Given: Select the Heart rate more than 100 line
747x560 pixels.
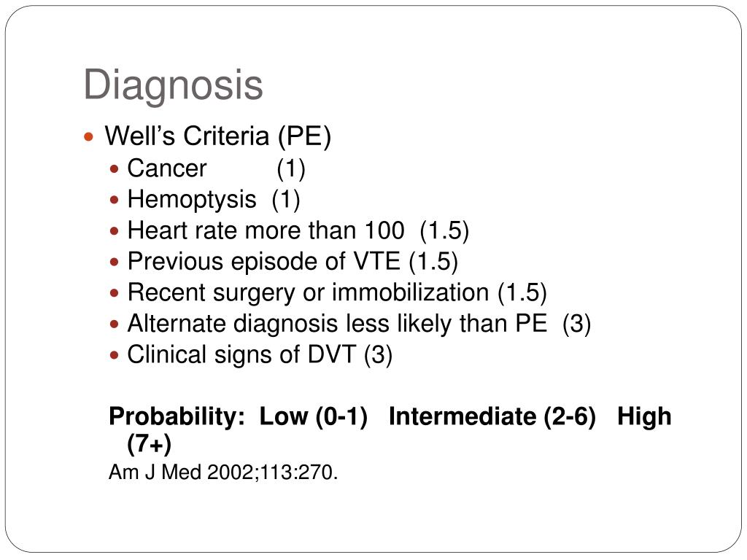Looking at the screenshot, I should point(298,230).
